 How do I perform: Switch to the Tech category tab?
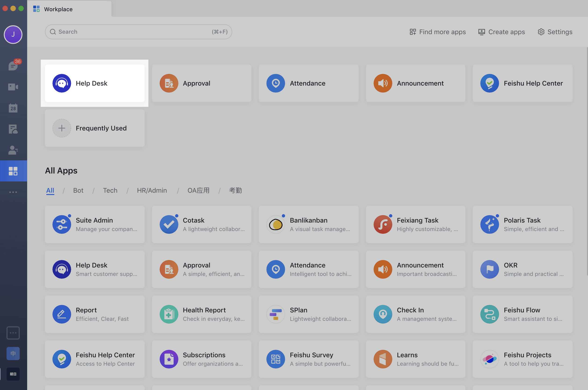tap(110, 191)
